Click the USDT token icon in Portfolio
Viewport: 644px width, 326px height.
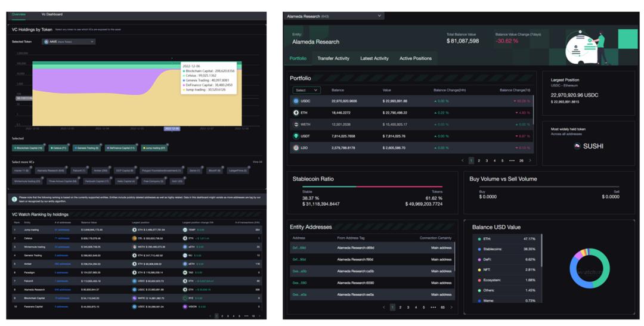click(x=296, y=136)
